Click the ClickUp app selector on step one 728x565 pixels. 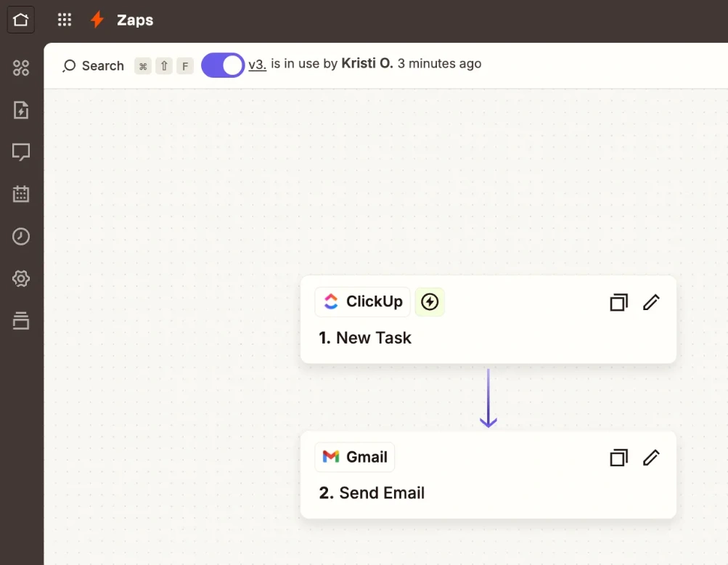coord(362,301)
